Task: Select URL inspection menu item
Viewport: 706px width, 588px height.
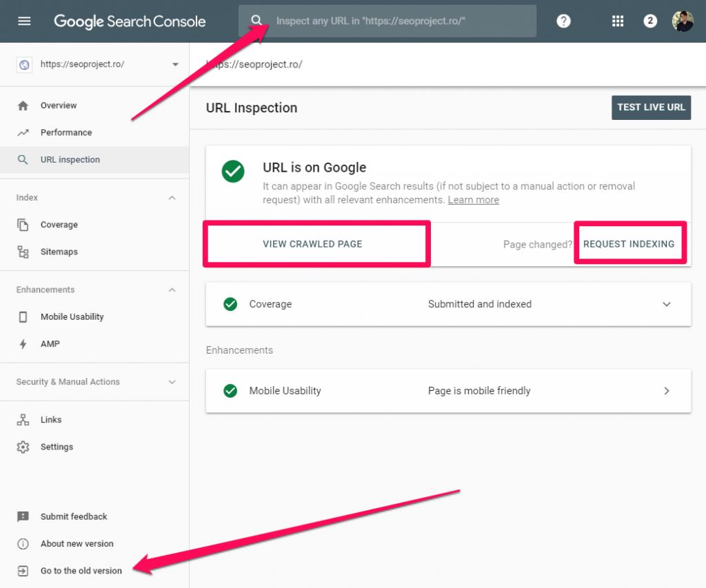Action: pos(94,159)
